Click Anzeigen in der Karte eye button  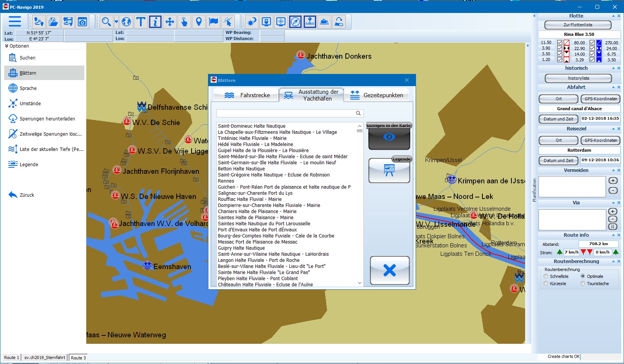coord(389,137)
